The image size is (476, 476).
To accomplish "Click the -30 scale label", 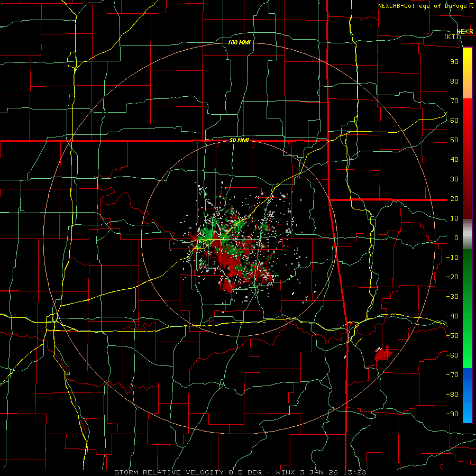I will pyautogui.click(x=452, y=297).
